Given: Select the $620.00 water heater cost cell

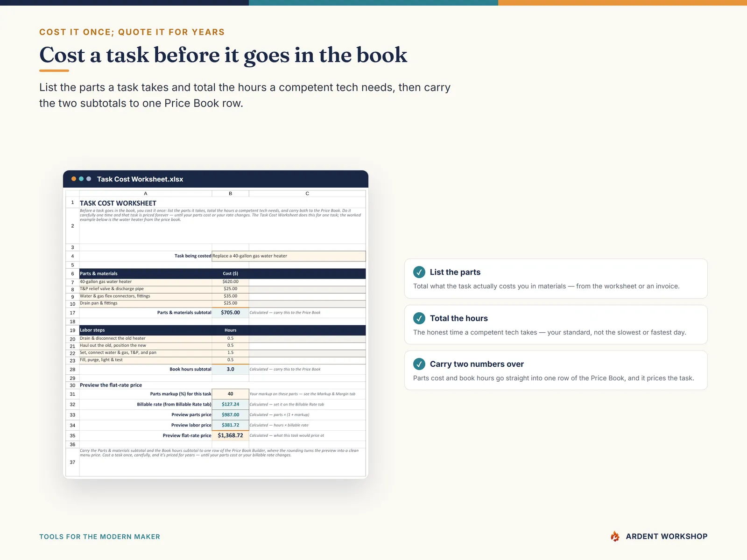Looking at the screenshot, I should click(230, 282).
